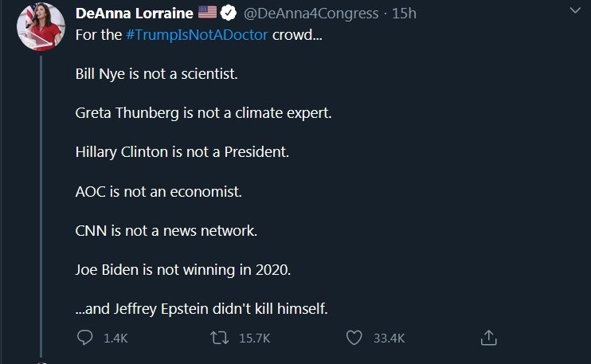The image size is (591, 364).
Task: Click the Jeffrey Epstein sentence in the tweet
Action: tap(202, 307)
